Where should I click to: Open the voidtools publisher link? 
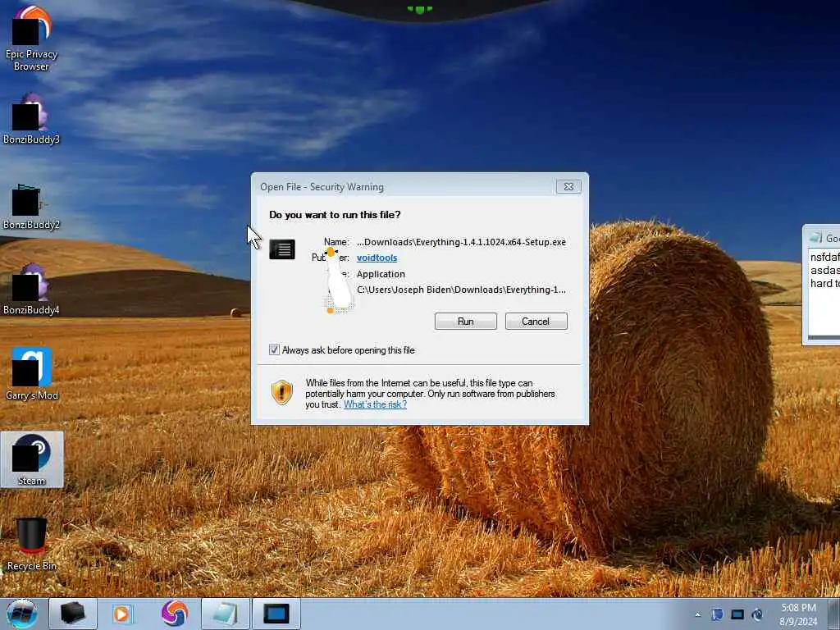coord(377,258)
